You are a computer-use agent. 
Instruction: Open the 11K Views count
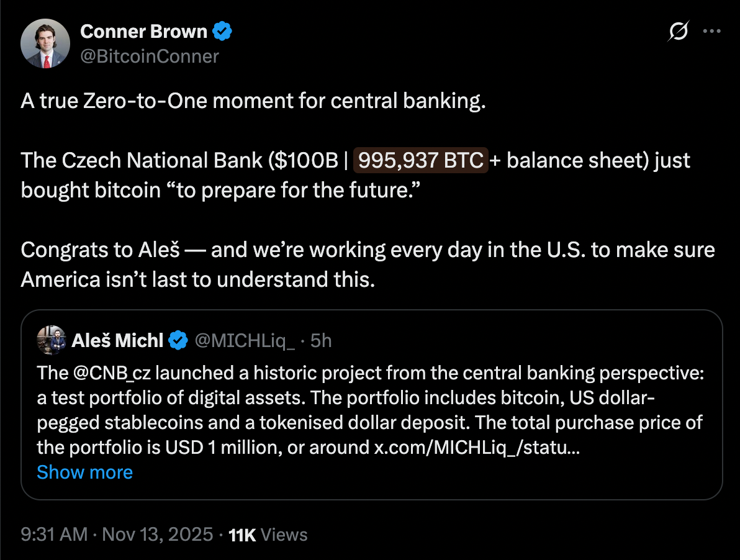[268, 534]
